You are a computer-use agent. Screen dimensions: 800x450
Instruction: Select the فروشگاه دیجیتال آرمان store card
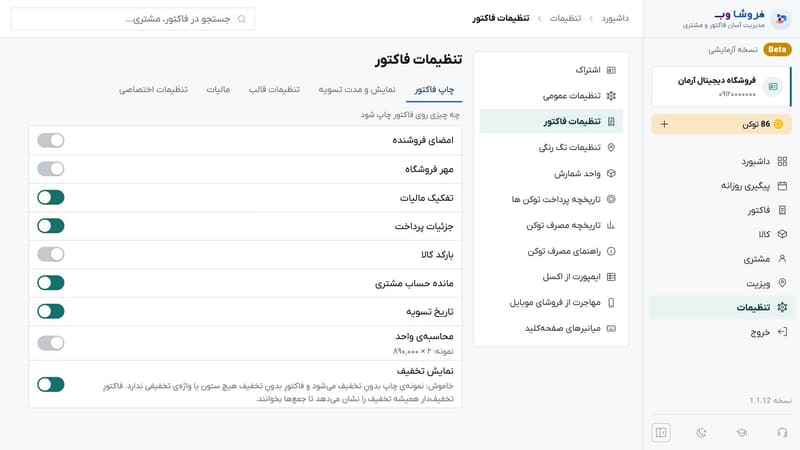721,87
